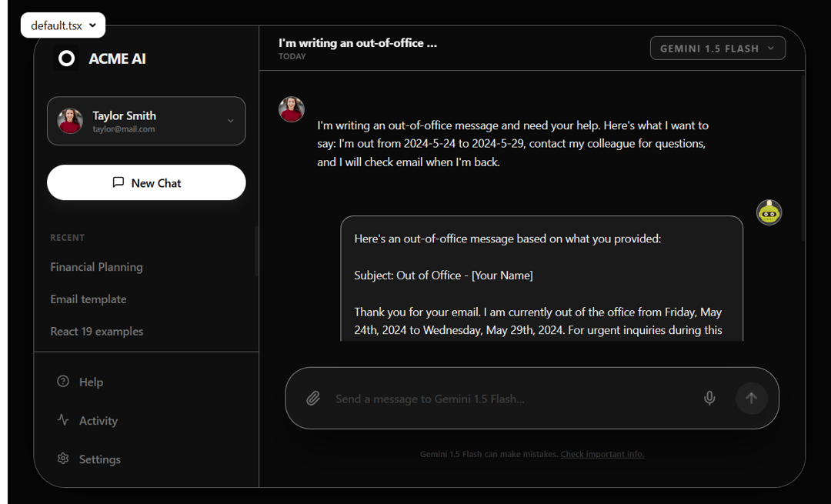Click the Settings gear icon

pos(63,459)
